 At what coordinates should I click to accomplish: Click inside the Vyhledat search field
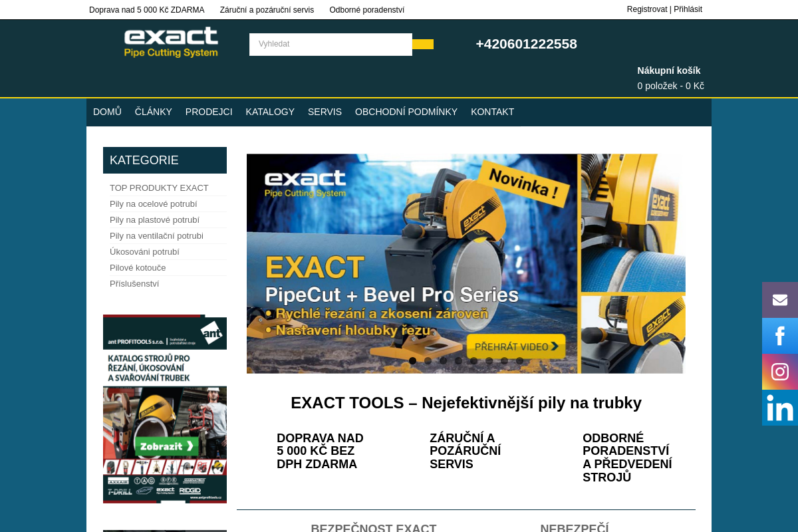click(331, 44)
